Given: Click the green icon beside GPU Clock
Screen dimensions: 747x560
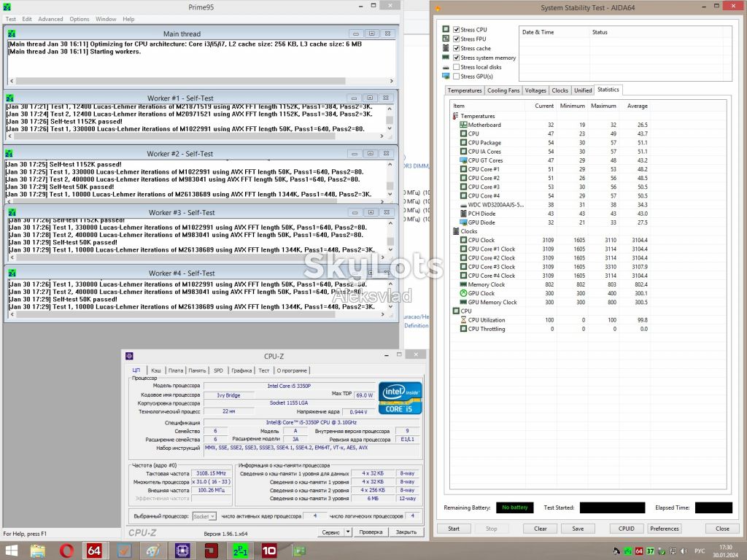Looking at the screenshot, I should click(x=463, y=293).
